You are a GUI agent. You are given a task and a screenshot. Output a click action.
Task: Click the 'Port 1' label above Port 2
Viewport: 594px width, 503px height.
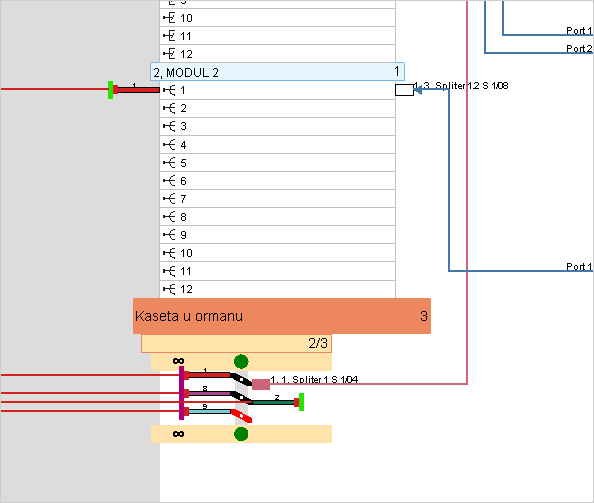point(579,30)
